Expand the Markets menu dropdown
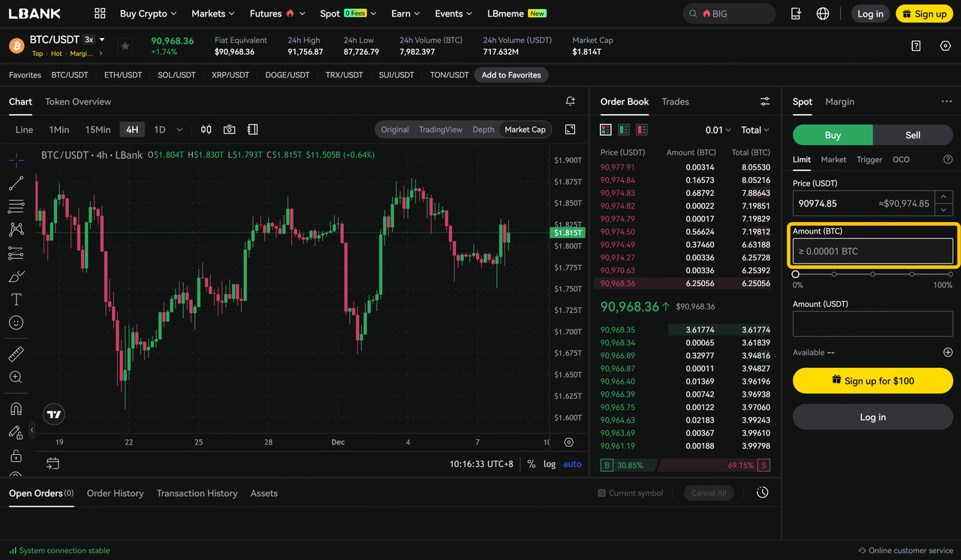961x560 pixels. click(212, 14)
